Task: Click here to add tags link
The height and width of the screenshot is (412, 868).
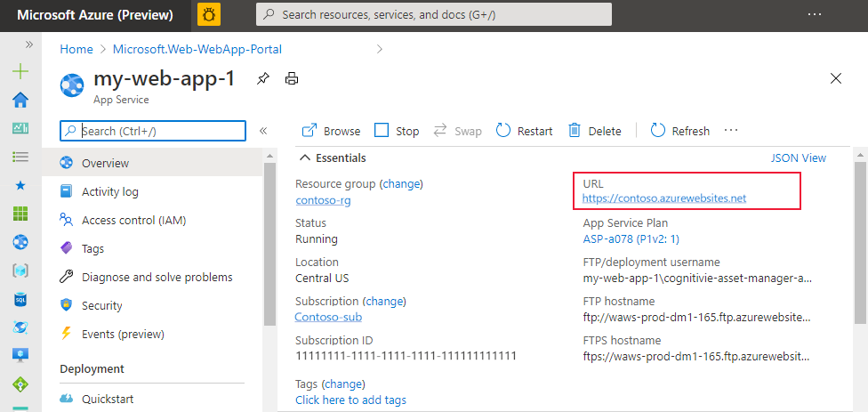Action: pyautogui.click(x=351, y=400)
